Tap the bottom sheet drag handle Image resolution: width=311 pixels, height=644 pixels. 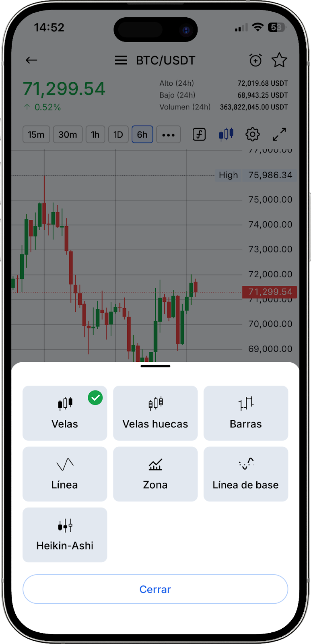155,366
